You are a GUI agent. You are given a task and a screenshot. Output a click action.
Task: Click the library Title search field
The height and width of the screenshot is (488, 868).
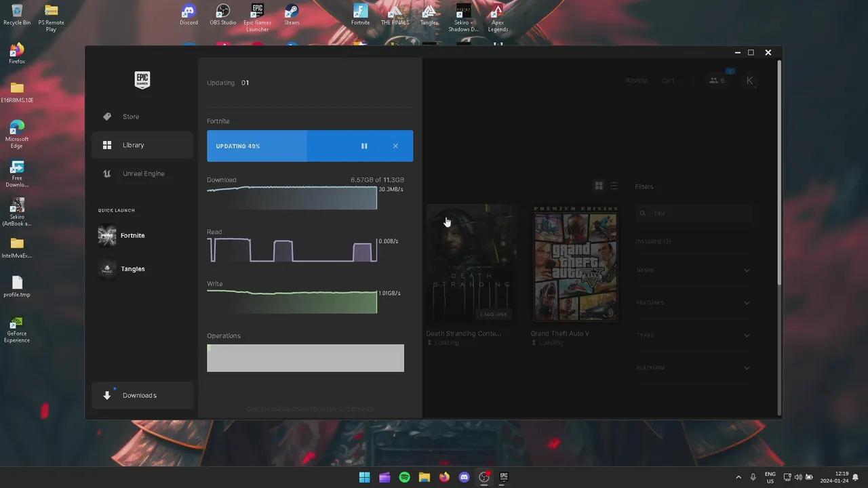click(694, 213)
